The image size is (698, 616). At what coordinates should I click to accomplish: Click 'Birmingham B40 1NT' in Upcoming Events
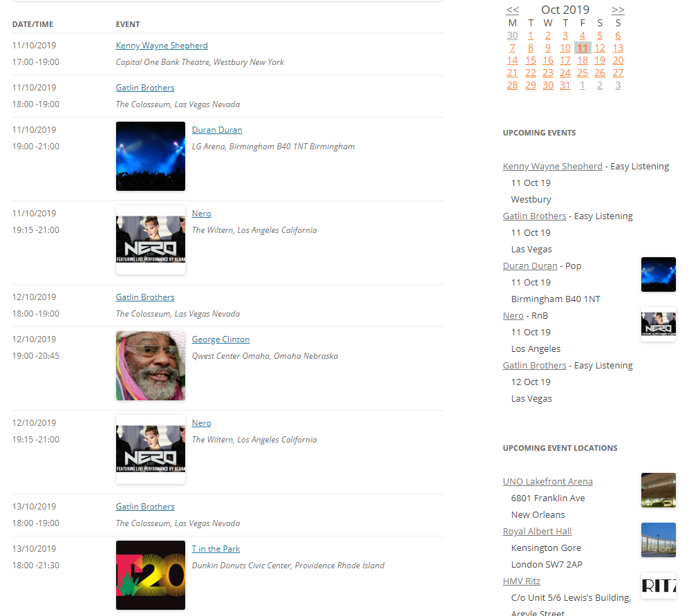[556, 299]
